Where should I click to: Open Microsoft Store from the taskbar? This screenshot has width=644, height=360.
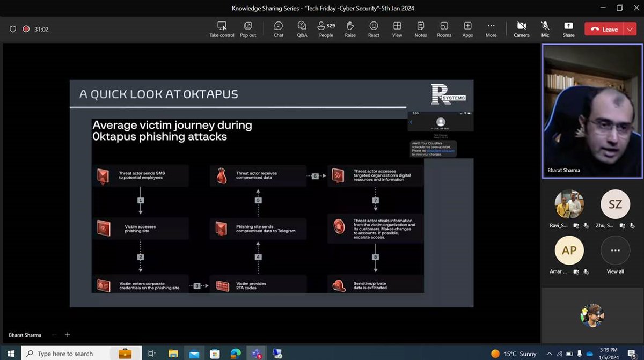(215, 354)
